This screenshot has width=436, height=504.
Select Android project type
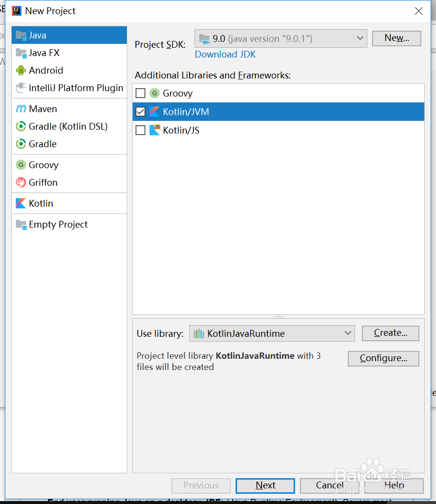(69, 70)
